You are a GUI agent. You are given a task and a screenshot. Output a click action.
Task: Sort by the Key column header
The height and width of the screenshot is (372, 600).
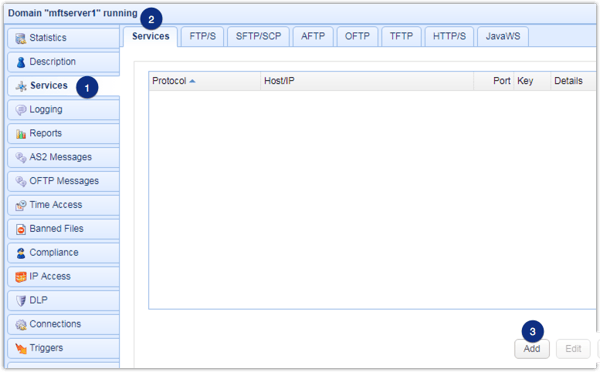tap(532, 81)
